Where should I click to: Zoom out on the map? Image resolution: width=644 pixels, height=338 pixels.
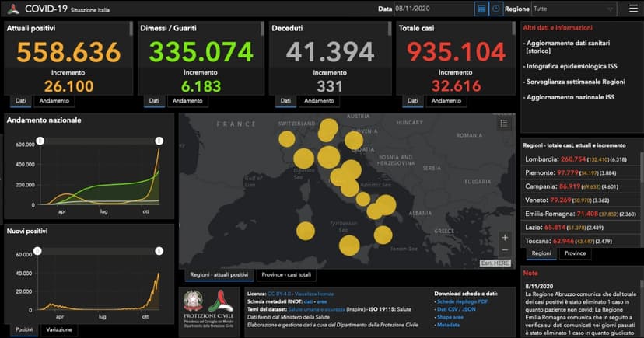coord(505,249)
